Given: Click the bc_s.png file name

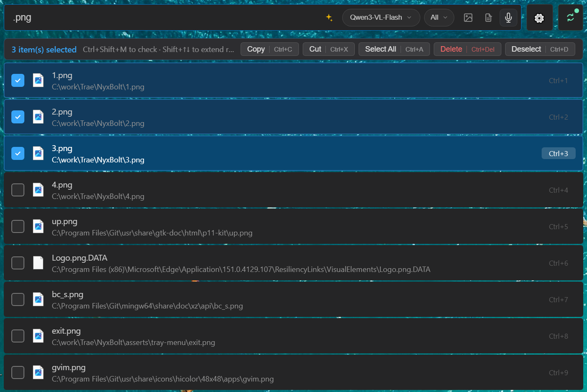Looking at the screenshot, I should click(x=68, y=295).
